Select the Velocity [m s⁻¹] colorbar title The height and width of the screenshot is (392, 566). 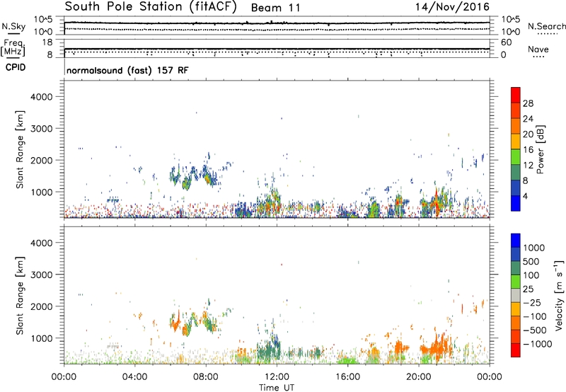[x=559, y=295]
